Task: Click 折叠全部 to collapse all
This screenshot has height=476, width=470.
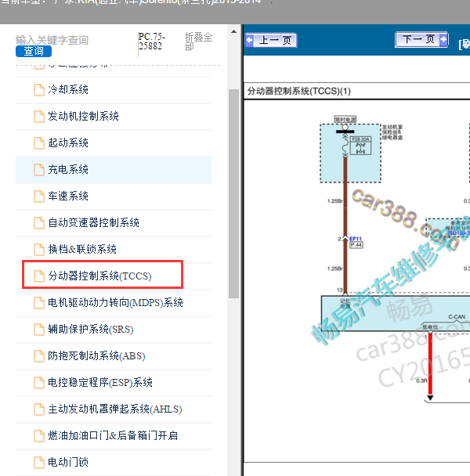Action: click(x=198, y=41)
